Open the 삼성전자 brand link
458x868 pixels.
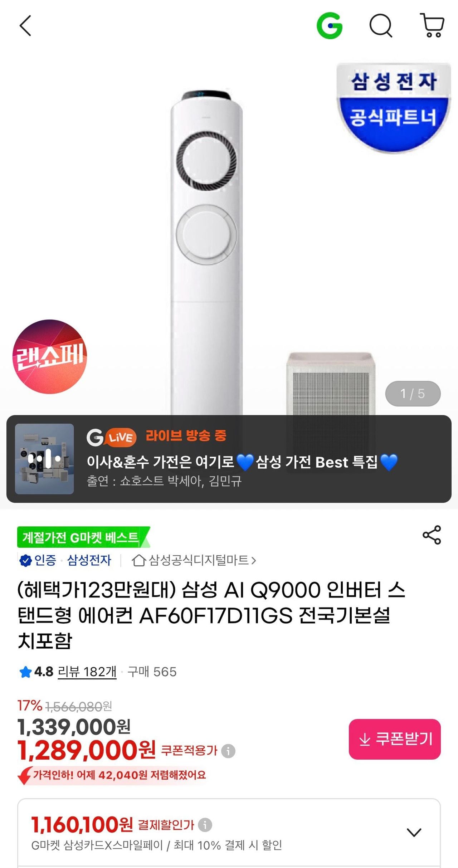coord(89,560)
